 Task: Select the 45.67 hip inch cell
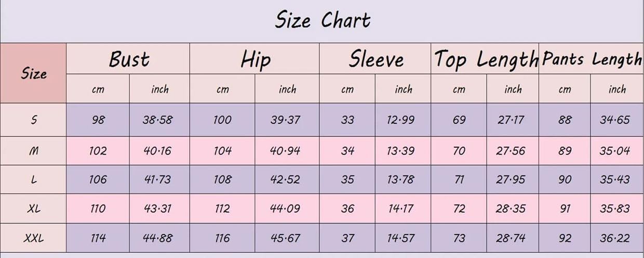(x=287, y=238)
